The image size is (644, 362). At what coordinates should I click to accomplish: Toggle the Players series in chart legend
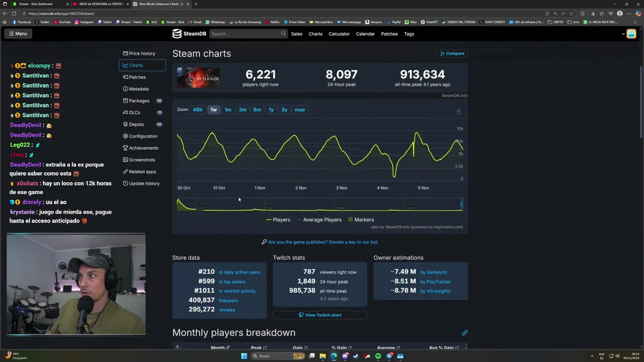(278, 220)
